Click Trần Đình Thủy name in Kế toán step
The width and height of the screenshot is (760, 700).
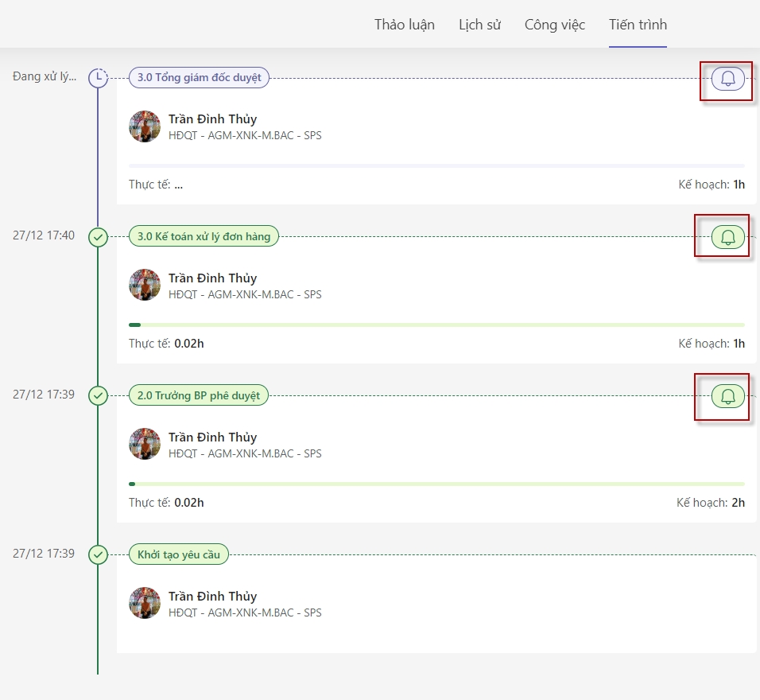pos(212,278)
